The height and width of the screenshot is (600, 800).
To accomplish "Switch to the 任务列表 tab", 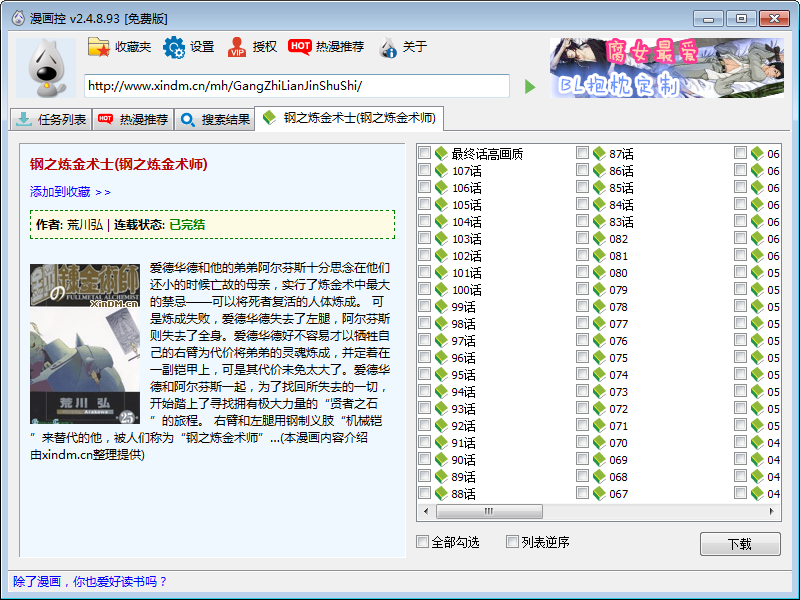I will (x=50, y=119).
